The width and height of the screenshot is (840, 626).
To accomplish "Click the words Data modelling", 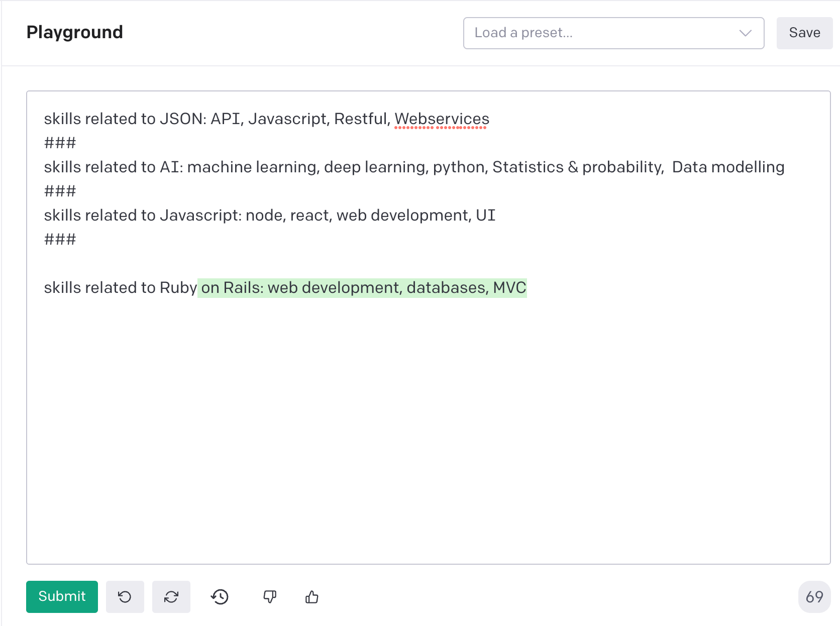I will click(728, 167).
